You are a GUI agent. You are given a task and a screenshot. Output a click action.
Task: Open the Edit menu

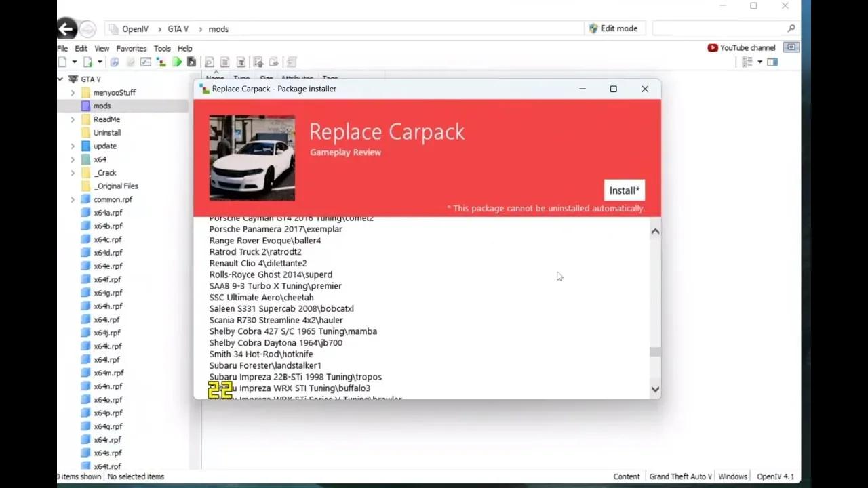81,48
